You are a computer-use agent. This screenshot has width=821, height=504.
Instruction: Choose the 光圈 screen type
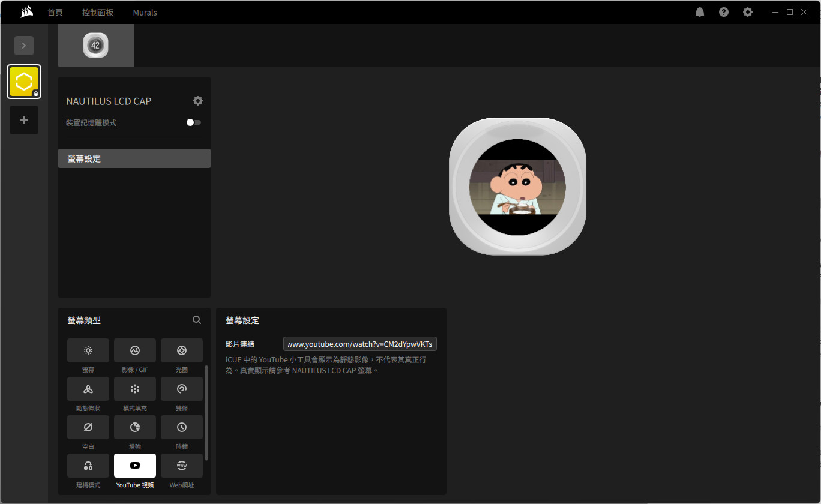click(182, 350)
